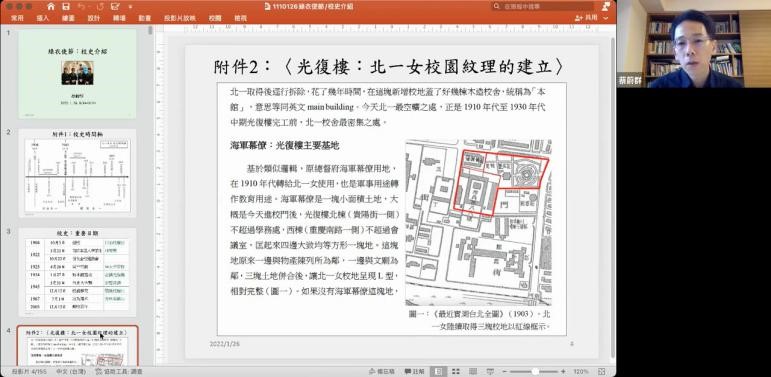Click the zoom in plus button
The width and height of the screenshot is (771, 377).
563,372
